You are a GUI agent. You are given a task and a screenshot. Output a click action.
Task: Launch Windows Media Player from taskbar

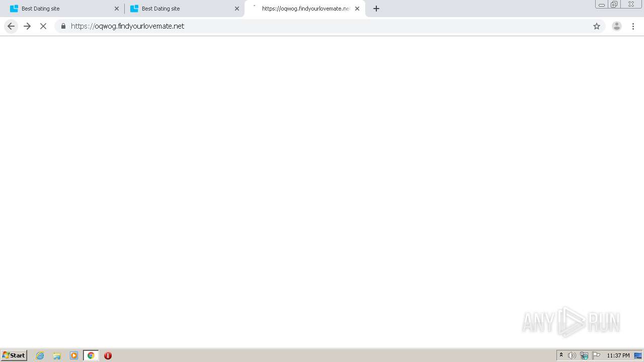(x=74, y=355)
